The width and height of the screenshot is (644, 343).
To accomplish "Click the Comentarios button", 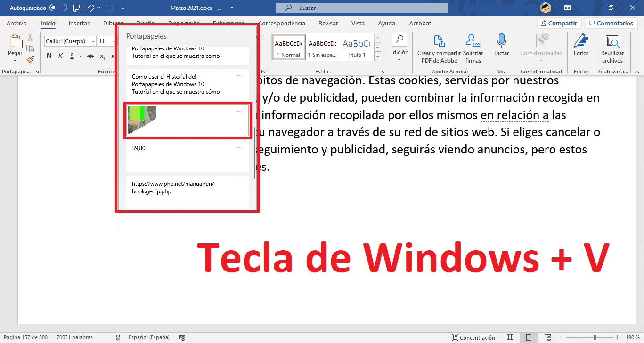I will coord(611,23).
